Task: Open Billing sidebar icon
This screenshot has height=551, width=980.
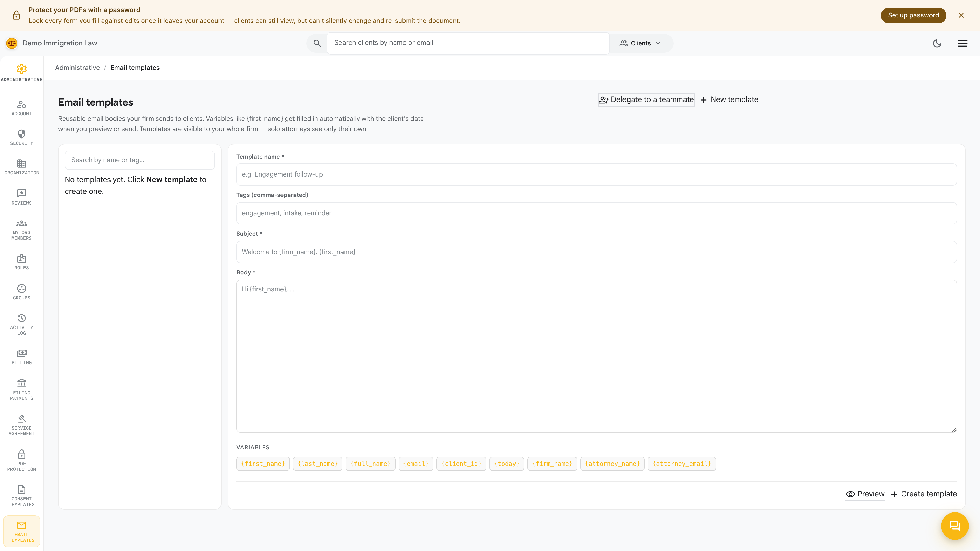Action: coord(21,357)
